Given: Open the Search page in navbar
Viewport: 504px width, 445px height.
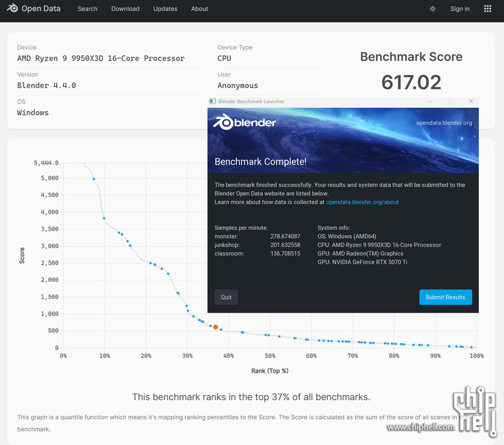Looking at the screenshot, I should click(x=87, y=9).
